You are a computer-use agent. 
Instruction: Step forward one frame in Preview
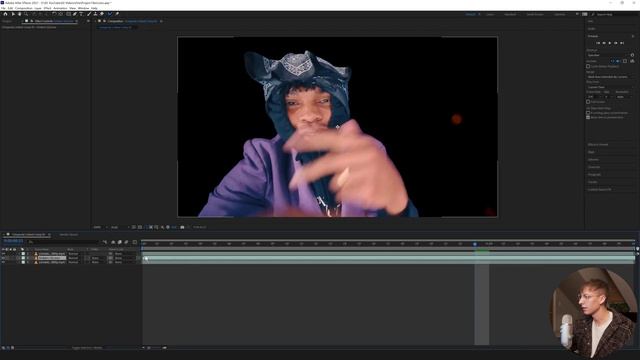pos(616,43)
